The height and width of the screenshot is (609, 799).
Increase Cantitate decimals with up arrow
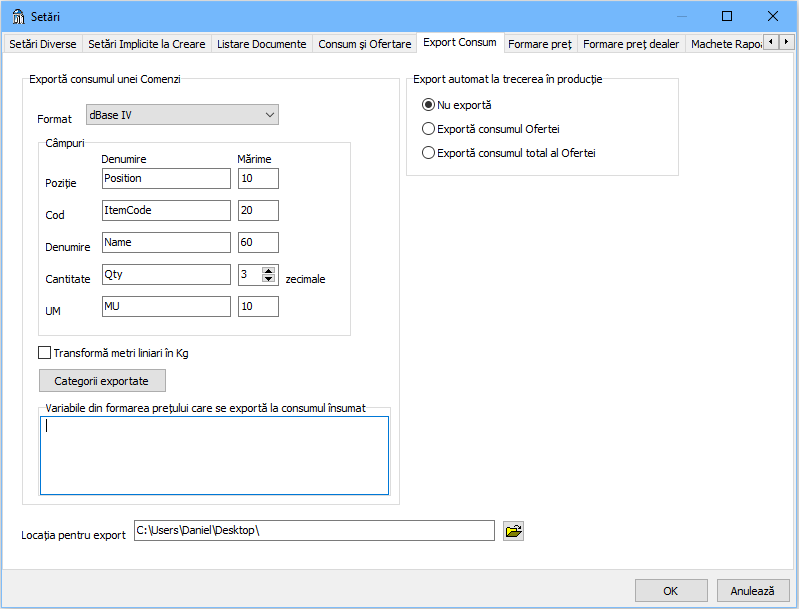point(268,270)
